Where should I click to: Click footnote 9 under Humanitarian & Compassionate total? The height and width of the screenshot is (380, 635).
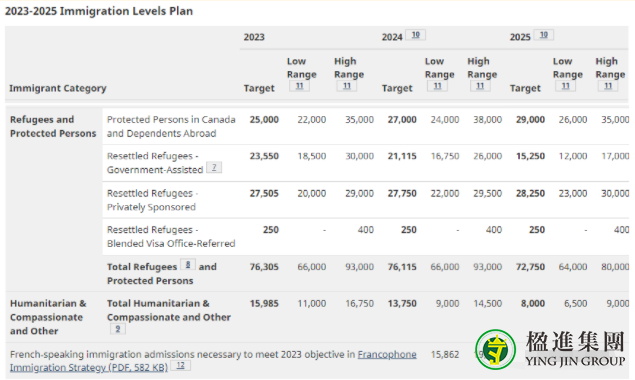[x=118, y=329]
